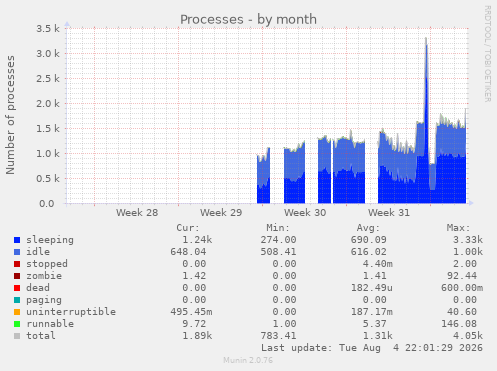
Task: Select the 'dead' legend label
Action: [x=38, y=288]
